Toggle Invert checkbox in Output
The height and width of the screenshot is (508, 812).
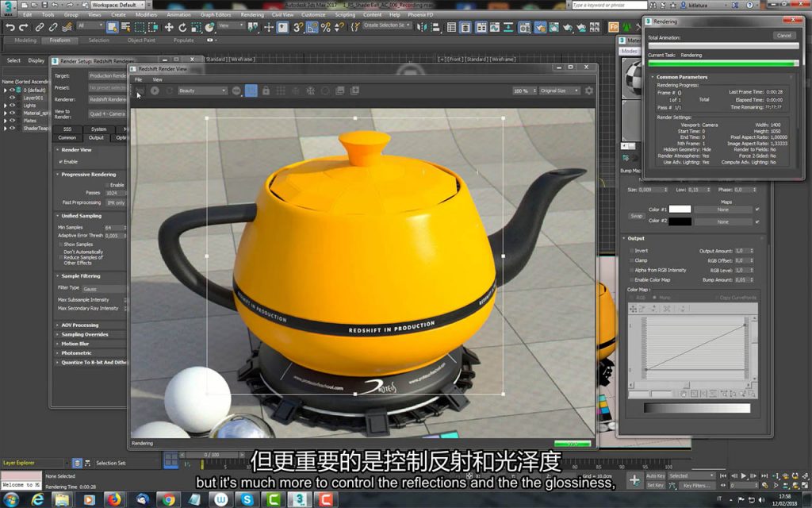632,250
